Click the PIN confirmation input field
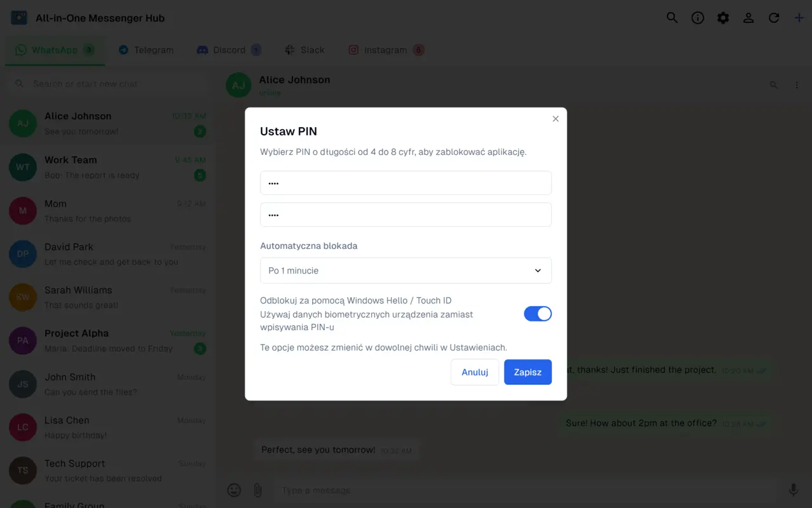Screen dimensions: 812x508 click(406, 215)
